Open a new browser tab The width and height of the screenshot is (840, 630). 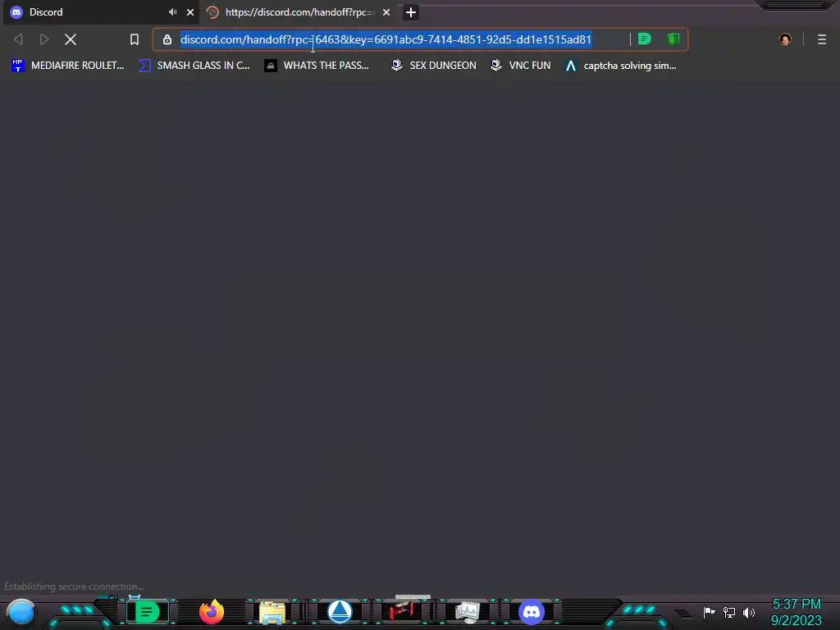pos(411,12)
